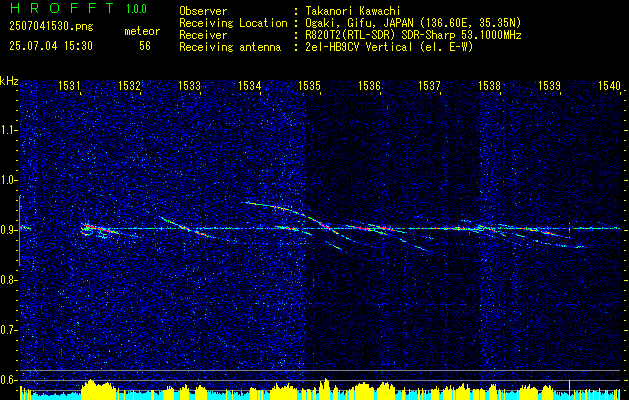The width and height of the screenshot is (629, 400).
Task: Click the 1533 time axis marker
Action: click(x=189, y=86)
